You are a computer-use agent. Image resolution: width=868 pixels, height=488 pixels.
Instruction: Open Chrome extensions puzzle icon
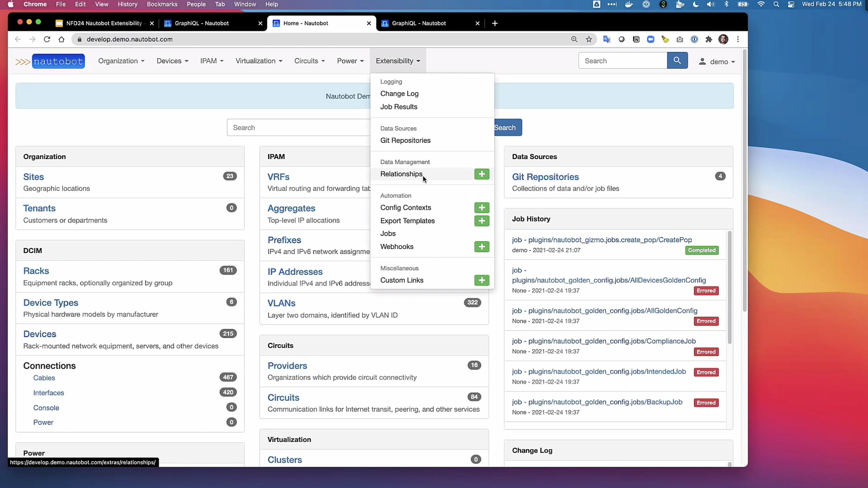click(x=709, y=39)
